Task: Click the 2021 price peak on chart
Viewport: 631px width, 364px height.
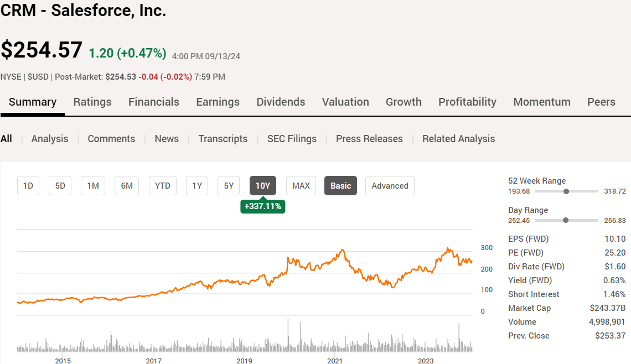Action: [x=343, y=250]
